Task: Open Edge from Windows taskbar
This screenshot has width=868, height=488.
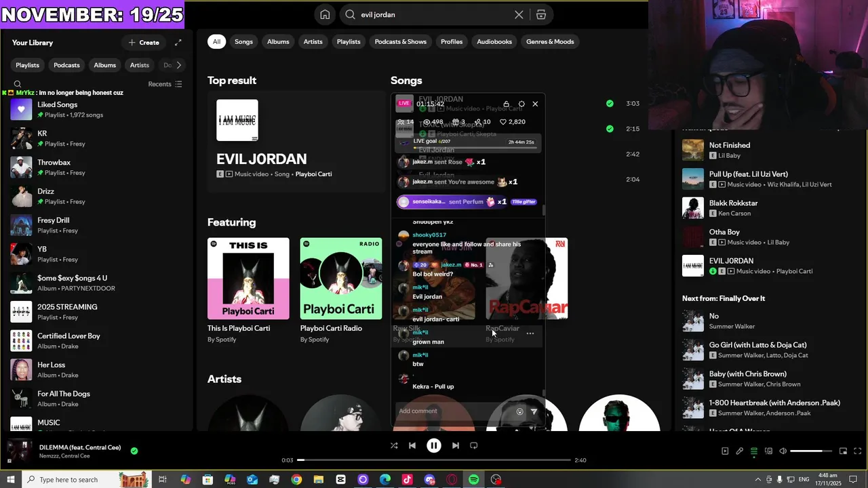Action: pos(385,479)
